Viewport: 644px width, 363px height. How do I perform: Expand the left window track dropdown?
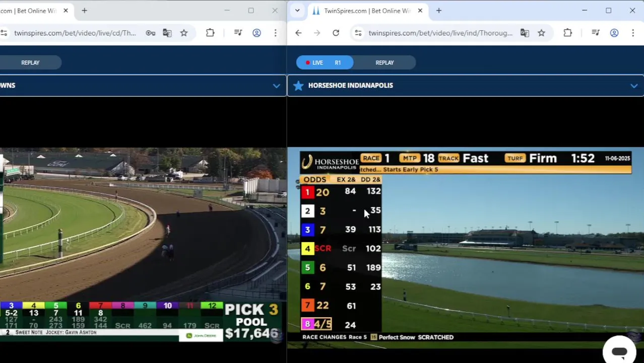pyautogui.click(x=276, y=86)
